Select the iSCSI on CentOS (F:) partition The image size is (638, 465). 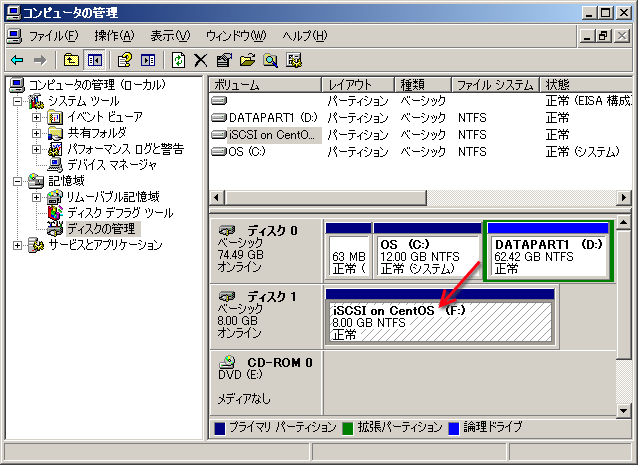pyautogui.click(x=440, y=318)
